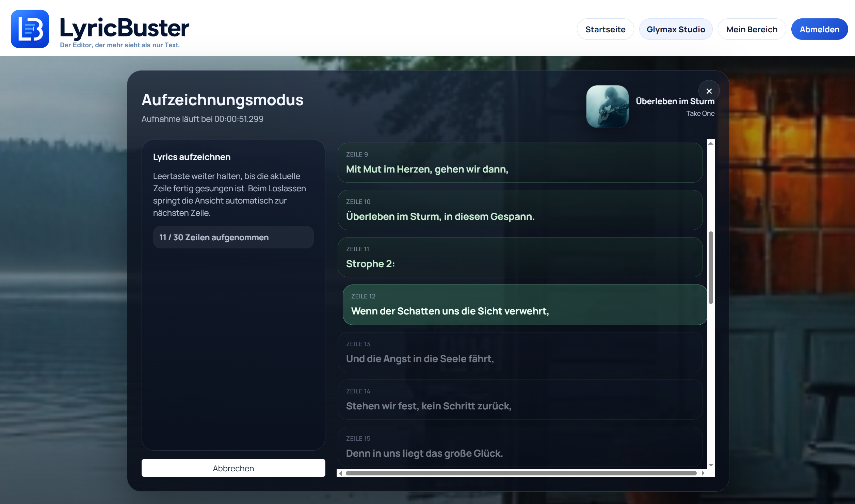Click the lyrics list scroll-up arrow

tap(711, 143)
